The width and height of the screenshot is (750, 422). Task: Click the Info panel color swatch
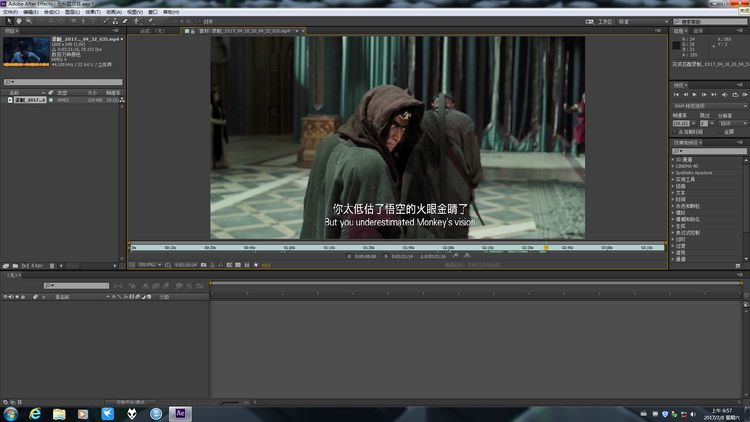pyautogui.click(x=676, y=45)
